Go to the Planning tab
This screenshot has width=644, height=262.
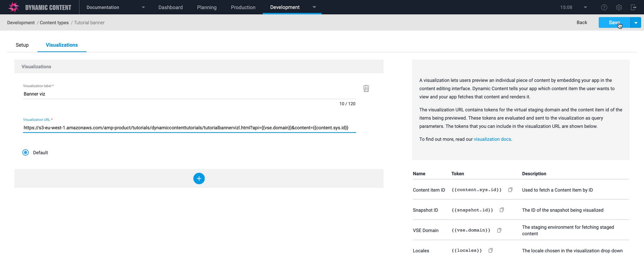(207, 7)
